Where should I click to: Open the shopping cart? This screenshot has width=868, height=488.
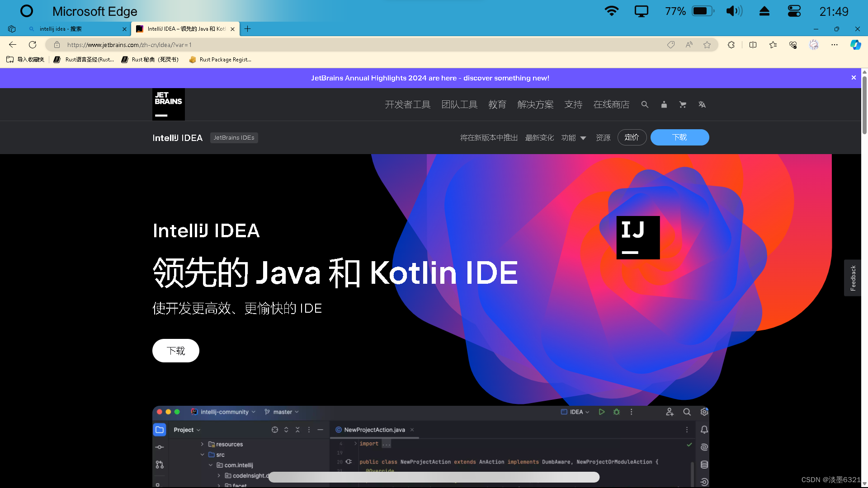[x=683, y=104]
